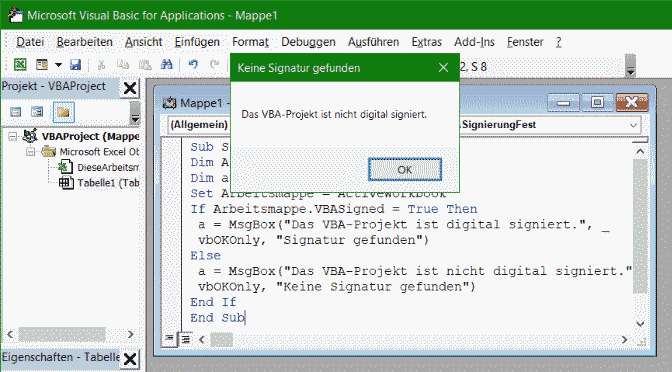Open the Ansicht menu
Image resolution: width=672 pixels, height=372 pixels.
(x=144, y=42)
